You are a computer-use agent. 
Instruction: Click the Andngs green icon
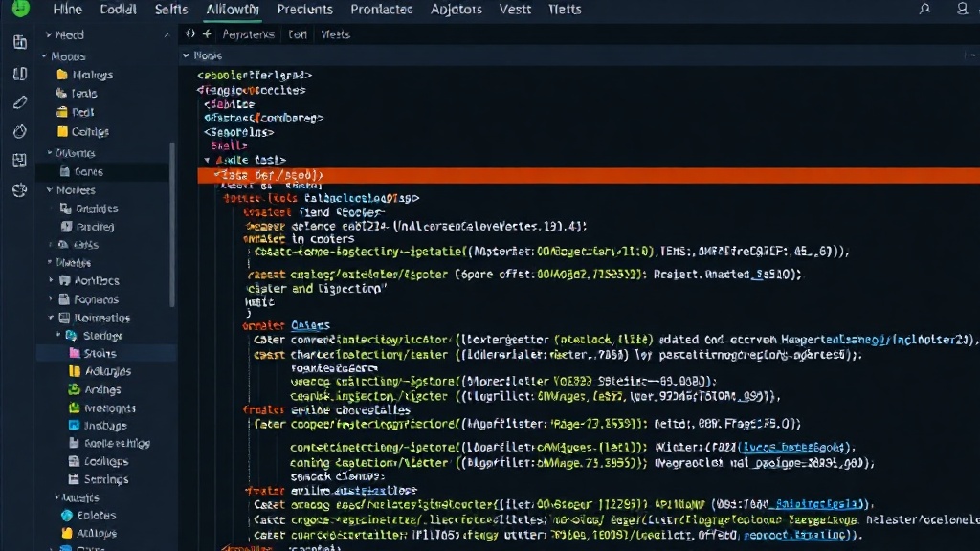point(75,389)
